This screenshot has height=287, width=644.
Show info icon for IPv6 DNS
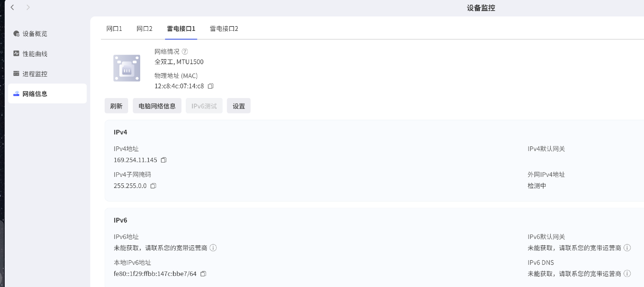click(x=627, y=274)
